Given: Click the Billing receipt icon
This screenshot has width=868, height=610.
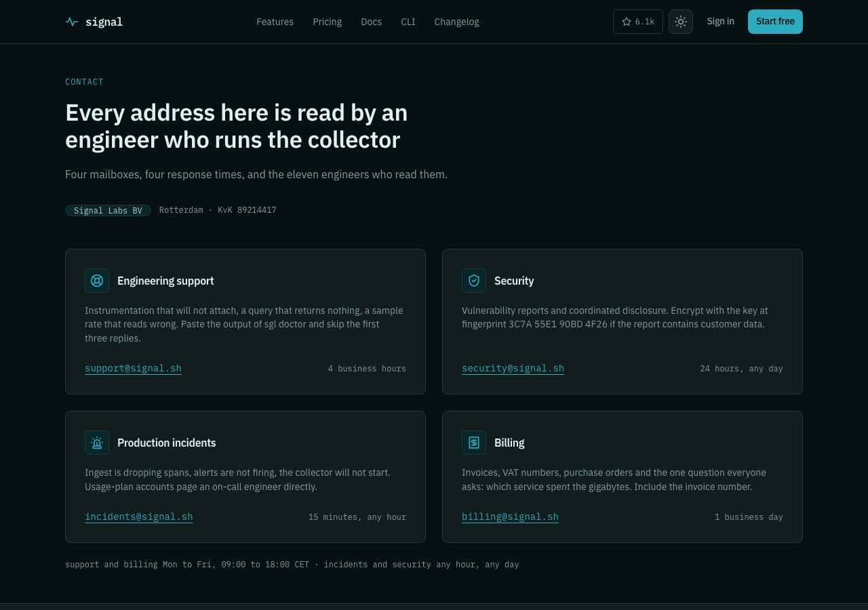Looking at the screenshot, I should (474, 443).
